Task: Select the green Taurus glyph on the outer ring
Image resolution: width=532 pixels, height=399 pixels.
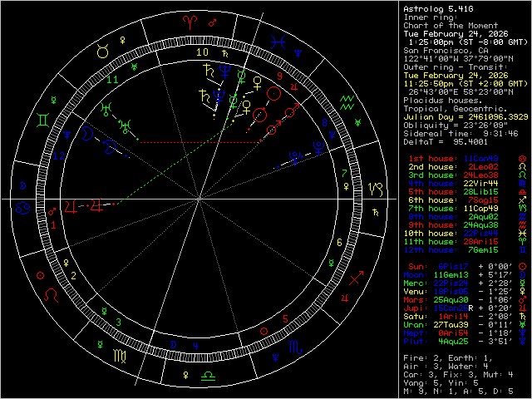Action: coord(103,52)
